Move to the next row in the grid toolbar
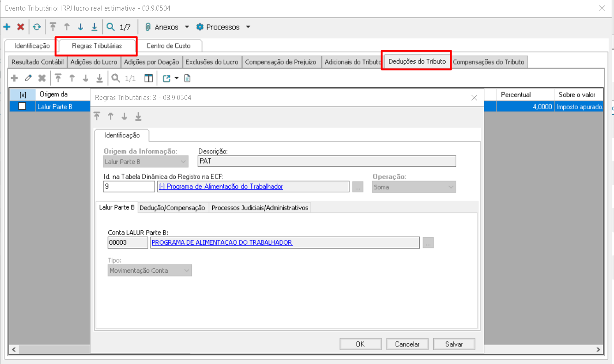The width and height of the screenshot is (614, 364). pyautogui.click(x=85, y=78)
